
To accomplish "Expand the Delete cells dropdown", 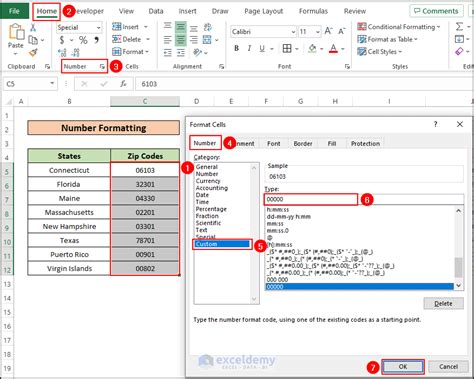I will [x=148, y=39].
